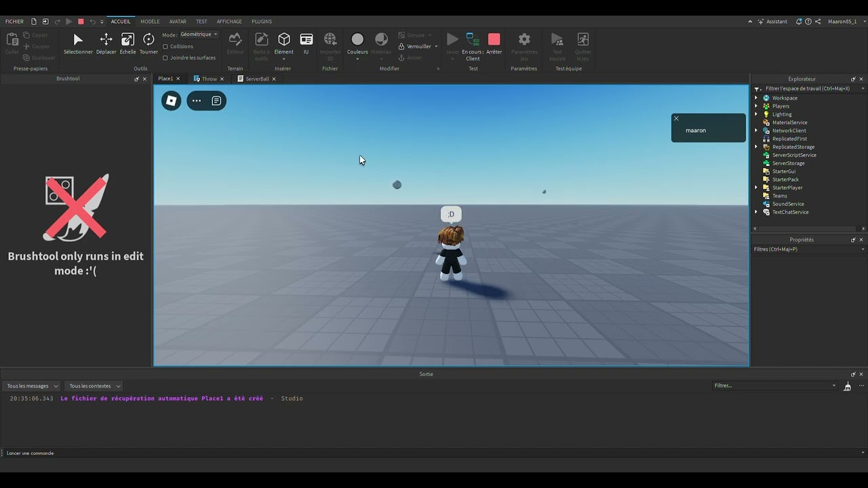
Task: Close the Place1 document tab
Action: click(178, 79)
